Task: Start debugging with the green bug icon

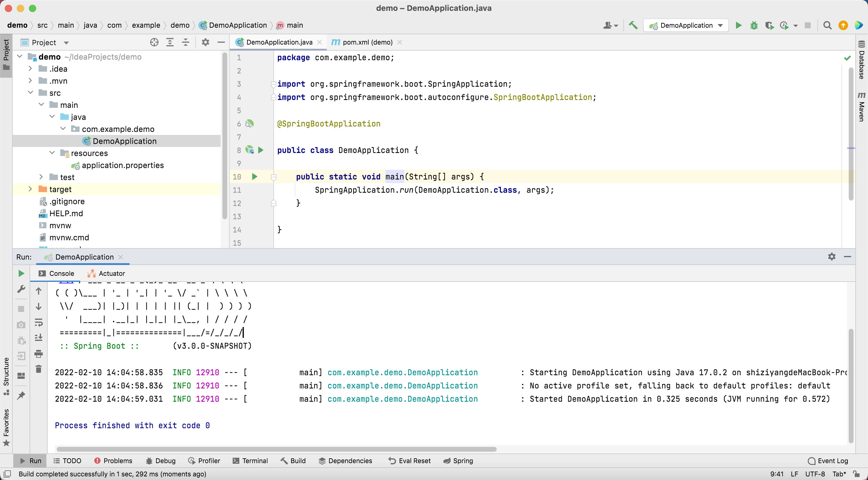Action: (x=754, y=25)
